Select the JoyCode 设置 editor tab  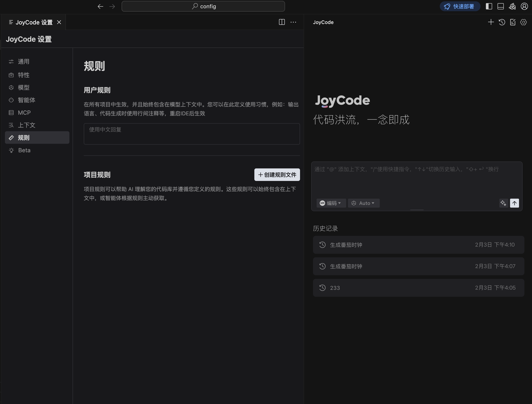tap(33, 22)
